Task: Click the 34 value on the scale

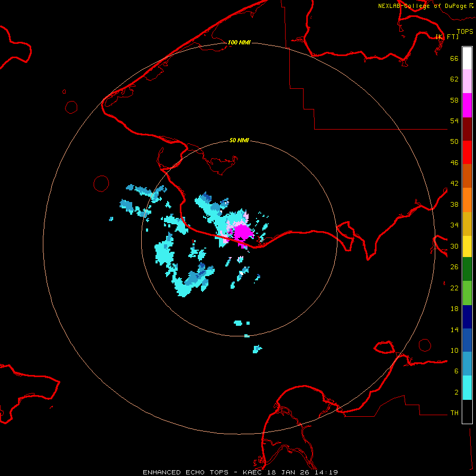Action: coord(454,225)
